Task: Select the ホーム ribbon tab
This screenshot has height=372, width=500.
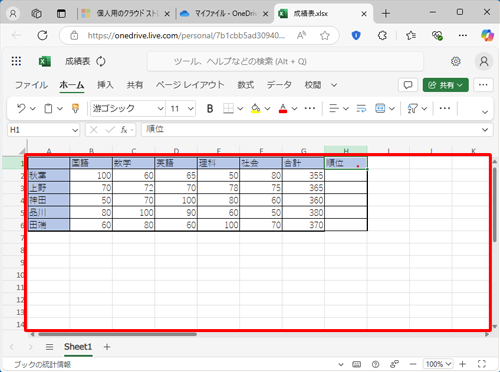Action: tap(72, 85)
